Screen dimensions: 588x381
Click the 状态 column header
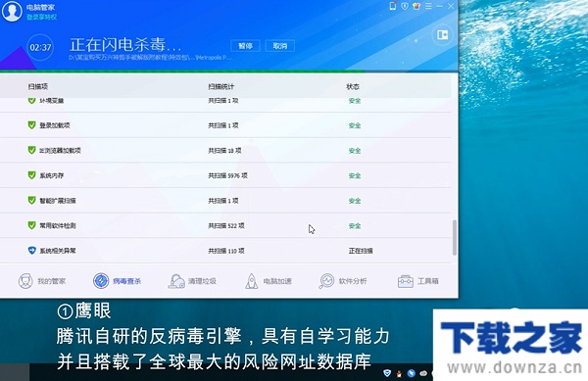(x=353, y=86)
